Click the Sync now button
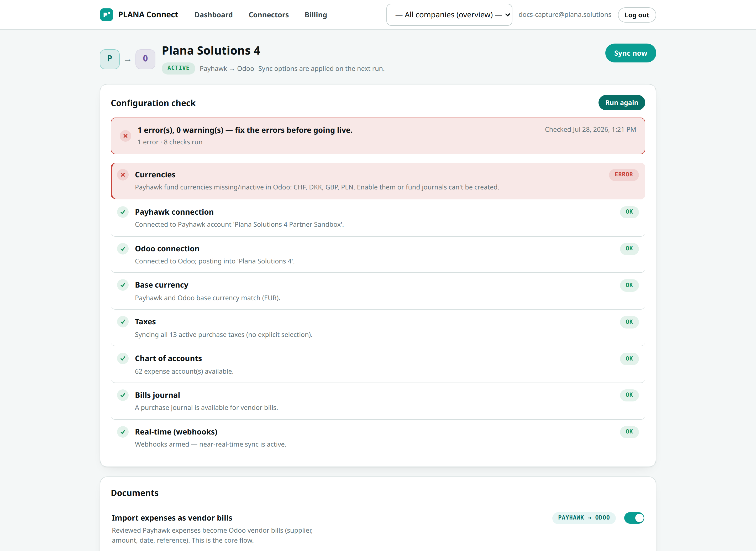Viewport: 756px width, 551px height. pos(631,53)
